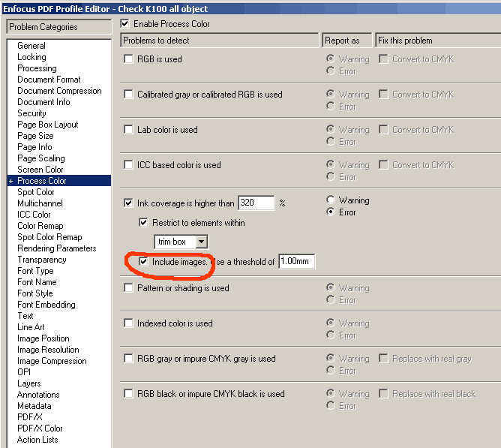
Task: Check ICC based color is used
Action: pos(128,164)
